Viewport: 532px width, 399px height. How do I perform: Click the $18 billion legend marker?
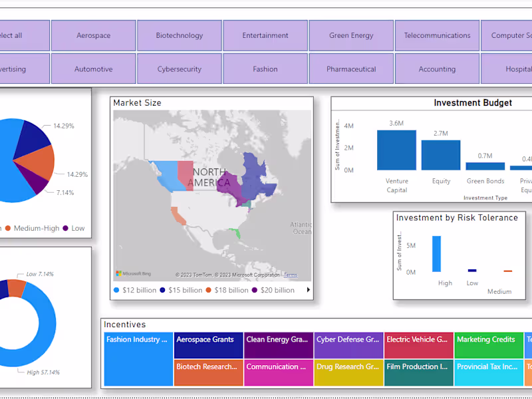208,290
